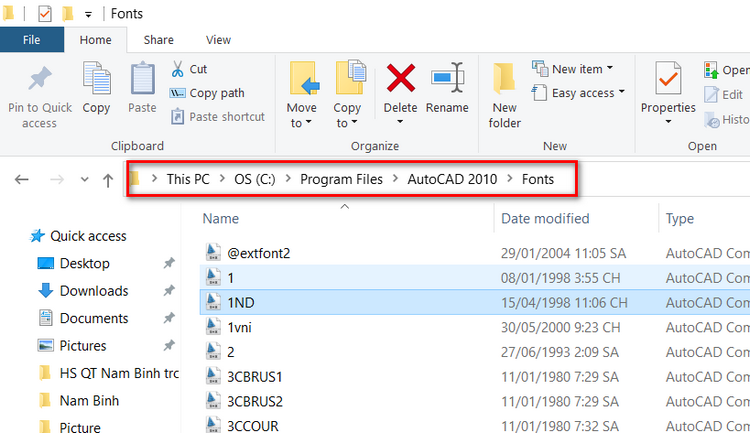Click the Up arrow navigation button

pos(108,180)
